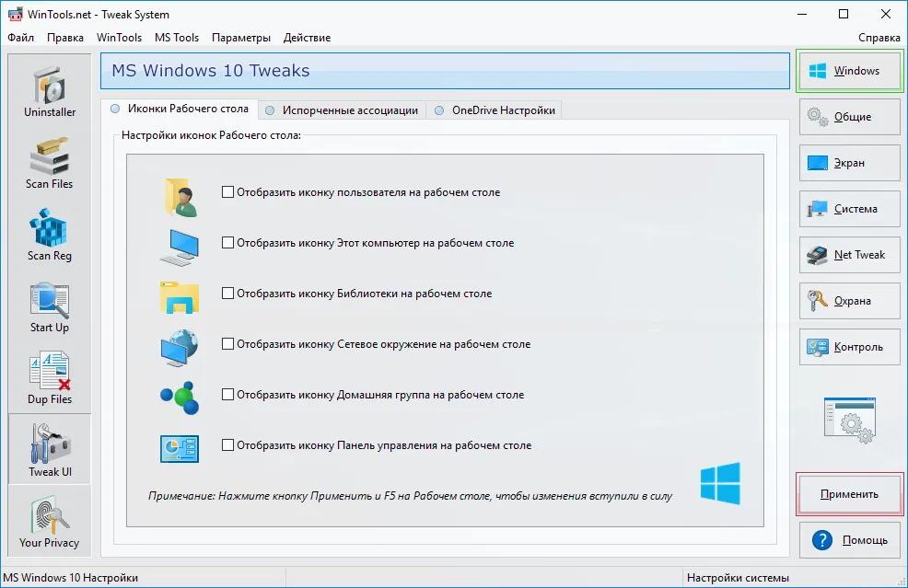This screenshot has width=908, height=588.
Task: Switch to Испорченные ассоциации tab
Action: point(342,110)
